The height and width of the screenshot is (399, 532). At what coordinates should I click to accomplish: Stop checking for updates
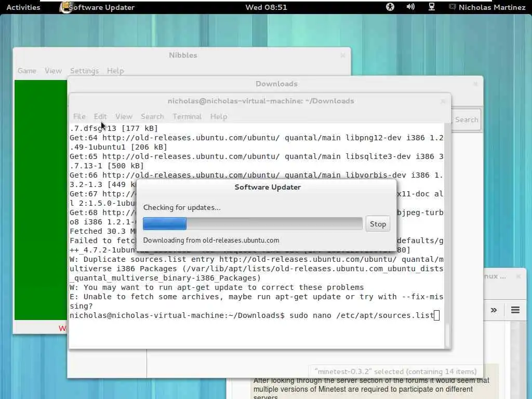[x=378, y=224]
